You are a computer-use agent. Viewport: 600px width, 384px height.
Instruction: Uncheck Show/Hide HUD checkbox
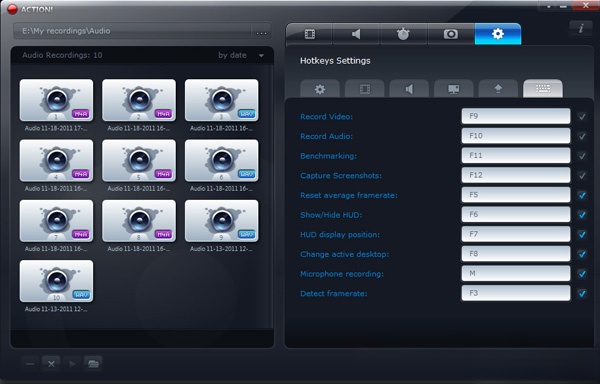[x=582, y=215]
